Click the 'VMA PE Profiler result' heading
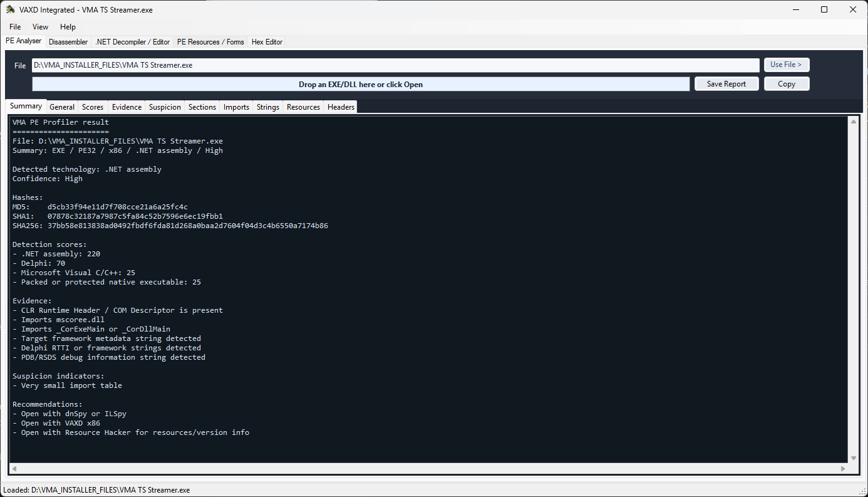Screen dimensions: 868x497 (x=61, y=122)
